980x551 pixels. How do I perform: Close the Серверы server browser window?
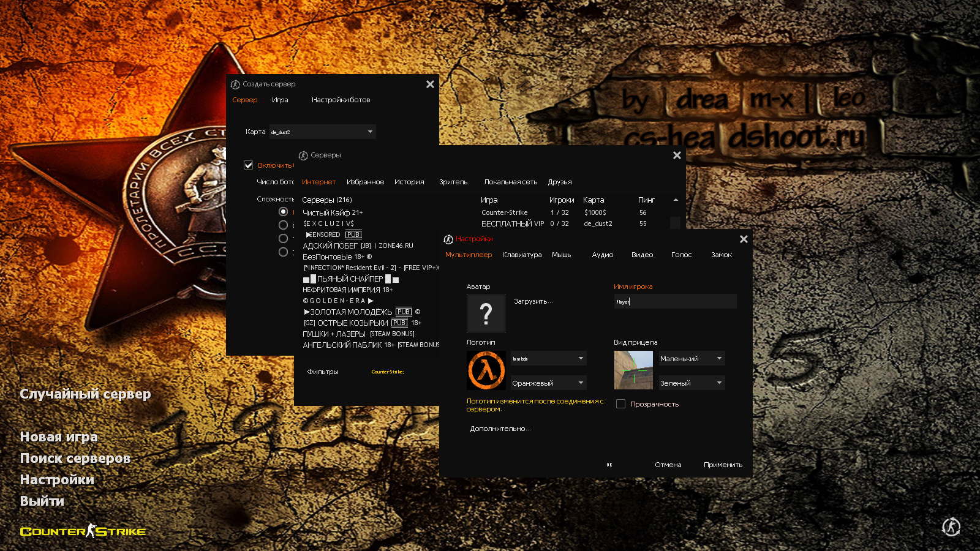tap(677, 156)
